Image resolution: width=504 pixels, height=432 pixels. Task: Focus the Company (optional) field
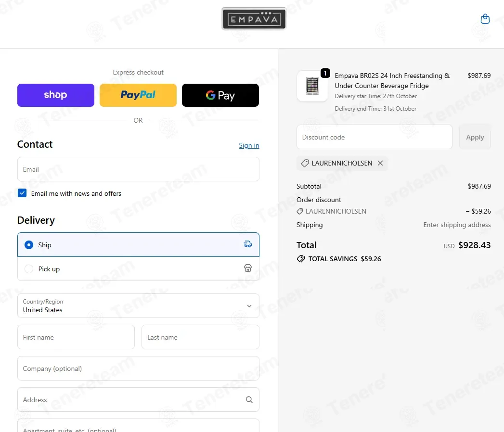pos(138,368)
